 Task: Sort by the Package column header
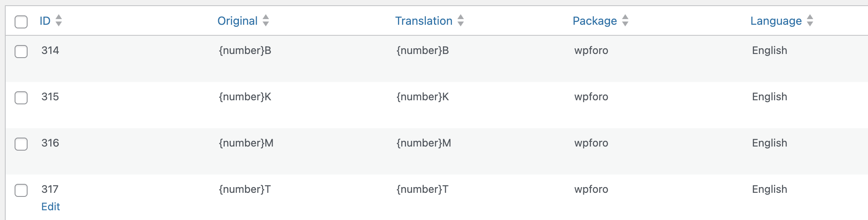click(x=594, y=21)
